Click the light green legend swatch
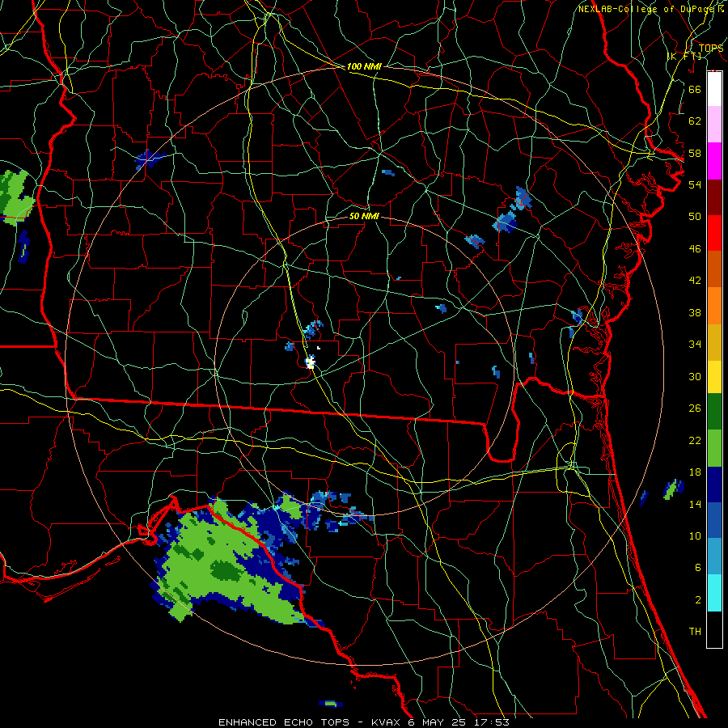The height and width of the screenshot is (728, 728). (714, 448)
